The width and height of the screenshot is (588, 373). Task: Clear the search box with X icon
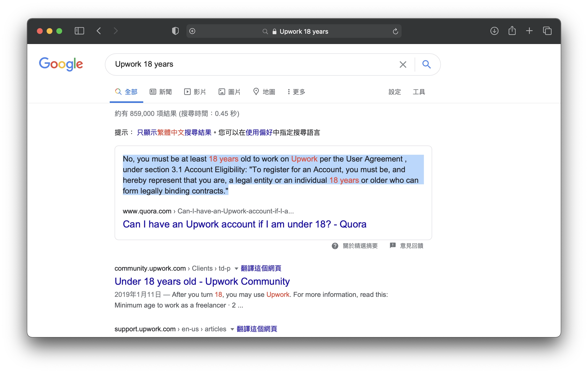click(x=403, y=65)
